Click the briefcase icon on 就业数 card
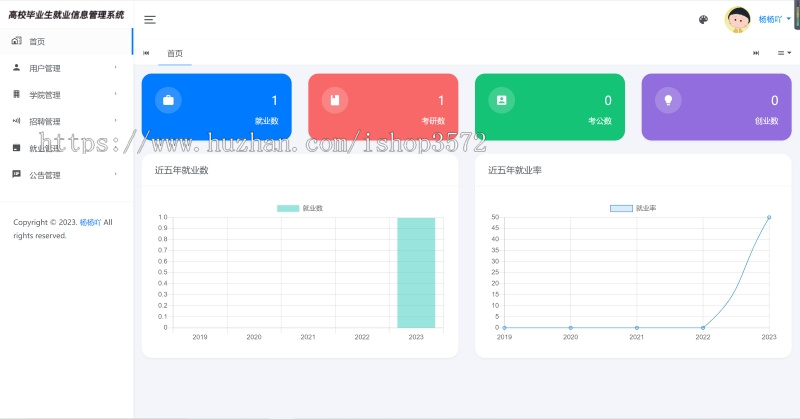The image size is (800, 419). (x=168, y=100)
